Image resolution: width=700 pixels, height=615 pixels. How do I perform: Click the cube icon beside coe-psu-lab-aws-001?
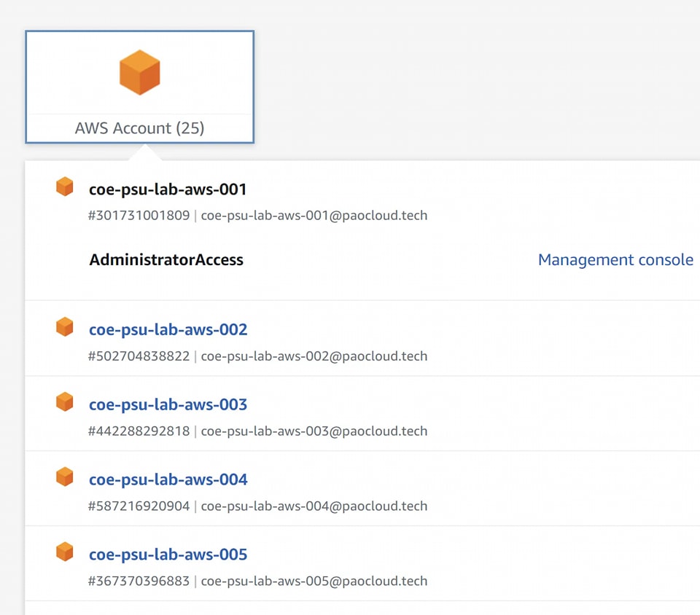pos(65,187)
